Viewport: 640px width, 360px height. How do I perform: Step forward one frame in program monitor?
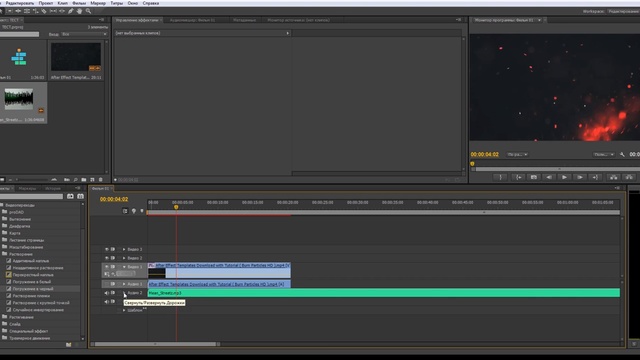580,177
